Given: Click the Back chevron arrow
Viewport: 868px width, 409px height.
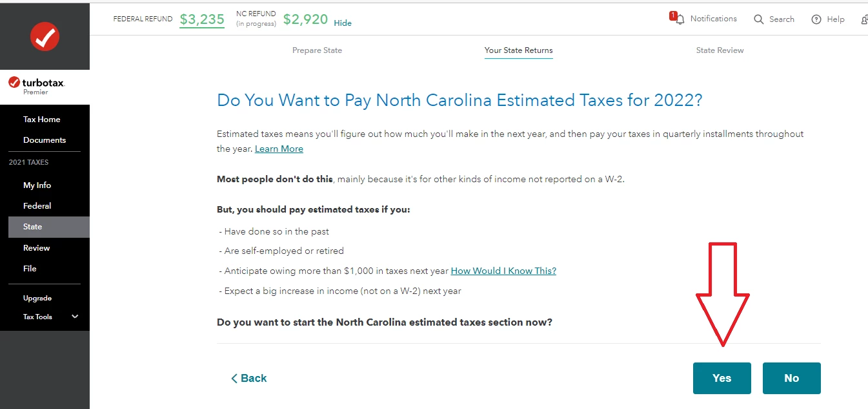Looking at the screenshot, I should 234,379.
